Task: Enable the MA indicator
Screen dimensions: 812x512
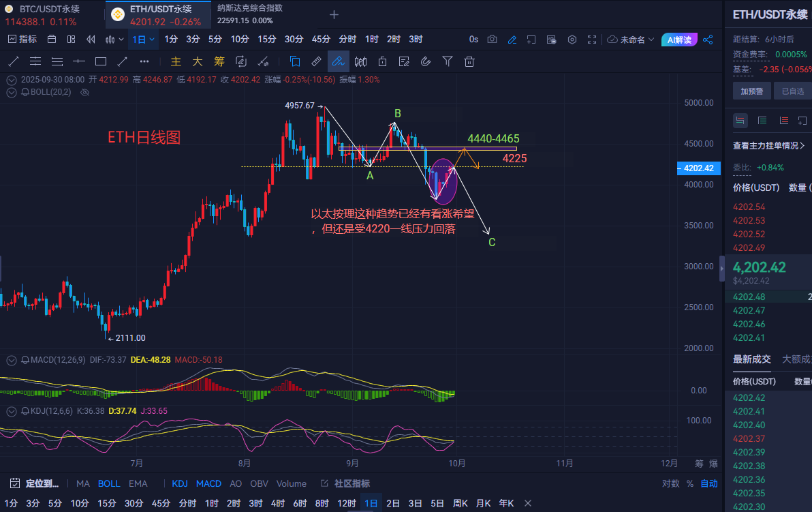Action: [83, 483]
